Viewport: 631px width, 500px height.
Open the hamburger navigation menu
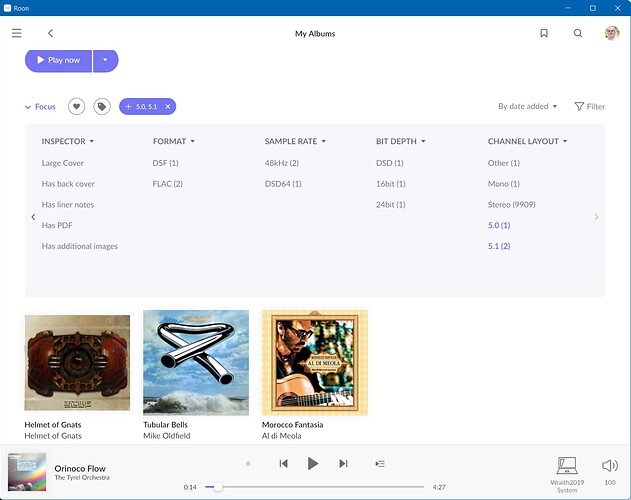[x=16, y=33]
